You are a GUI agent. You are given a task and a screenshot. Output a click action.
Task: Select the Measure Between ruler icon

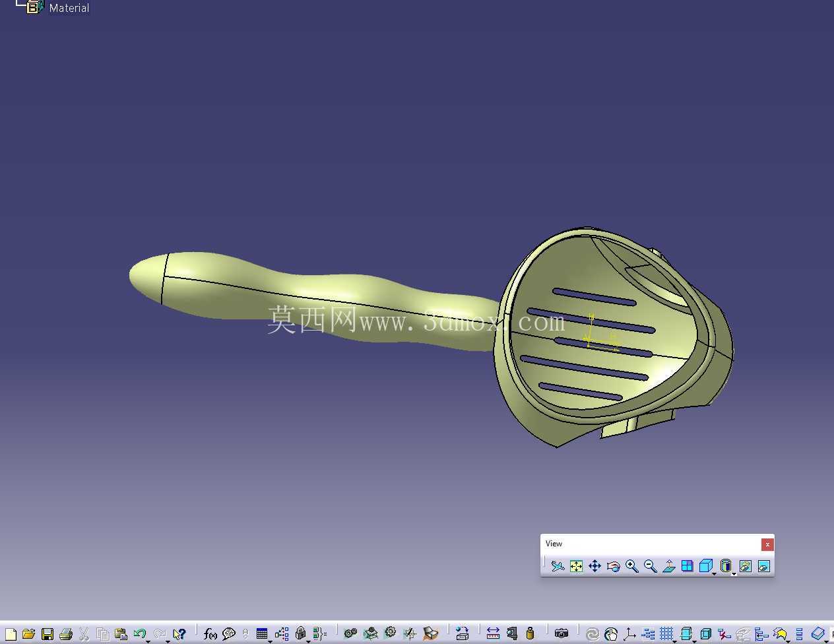click(x=493, y=634)
